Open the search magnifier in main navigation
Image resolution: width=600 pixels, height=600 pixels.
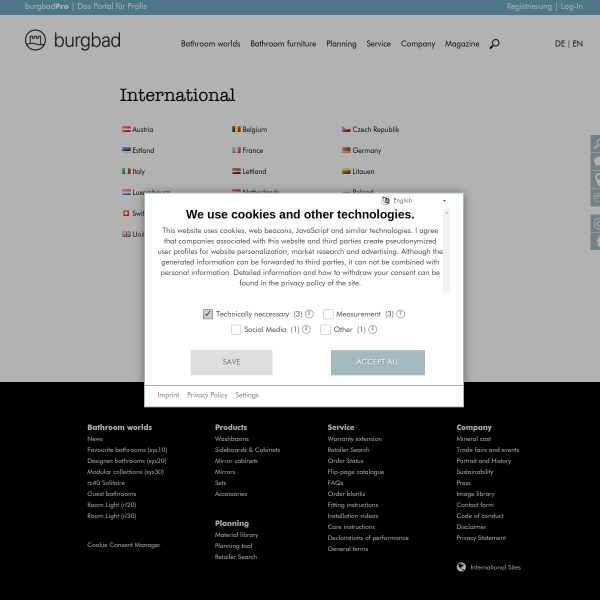[494, 44]
